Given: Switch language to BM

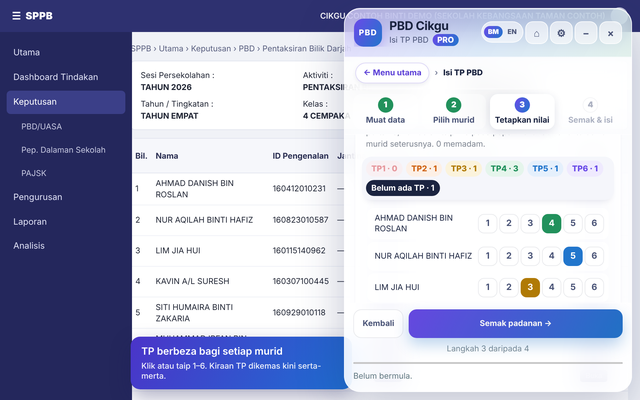Looking at the screenshot, I should [493, 32].
